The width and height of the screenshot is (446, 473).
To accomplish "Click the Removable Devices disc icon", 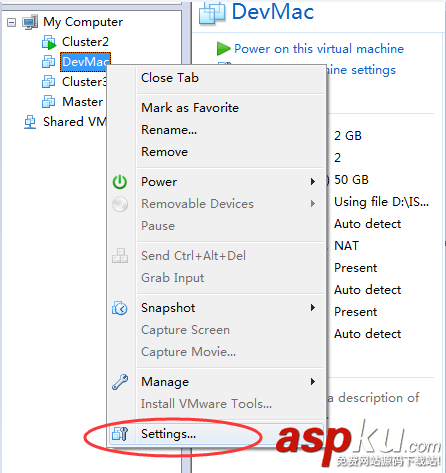I will coord(120,204).
